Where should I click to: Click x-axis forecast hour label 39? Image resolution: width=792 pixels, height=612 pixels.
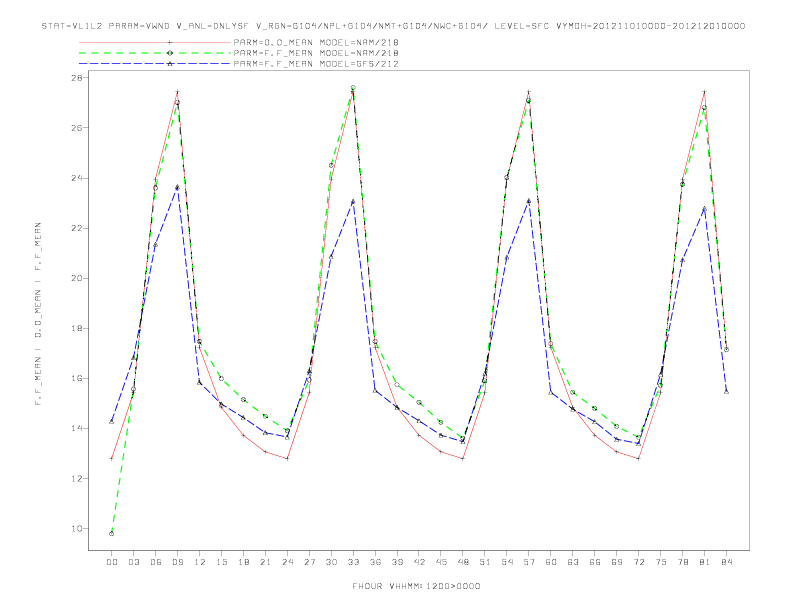coord(397,562)
